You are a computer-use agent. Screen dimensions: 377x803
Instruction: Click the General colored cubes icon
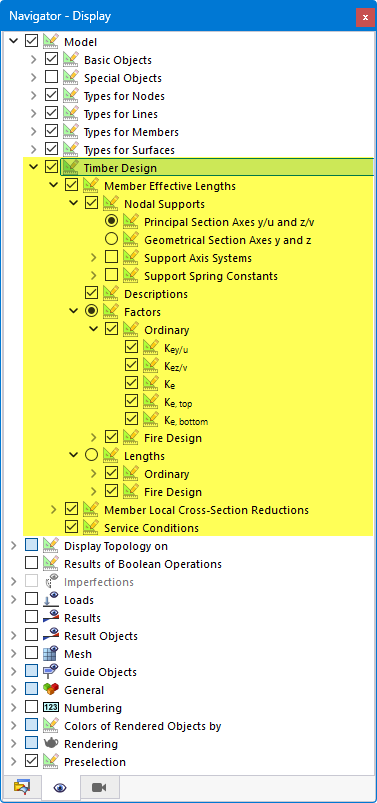click(x=51, y=690)
